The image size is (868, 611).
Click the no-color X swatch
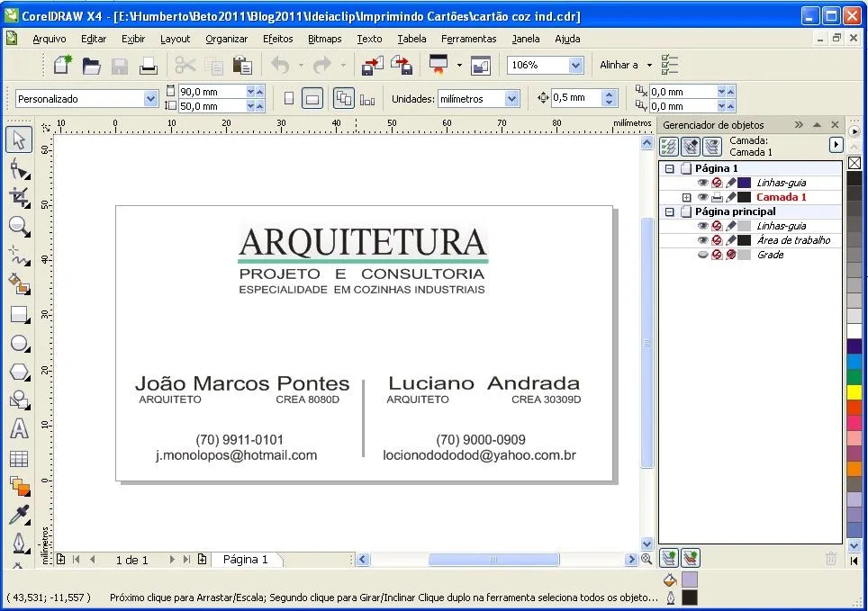pos(854,163)
